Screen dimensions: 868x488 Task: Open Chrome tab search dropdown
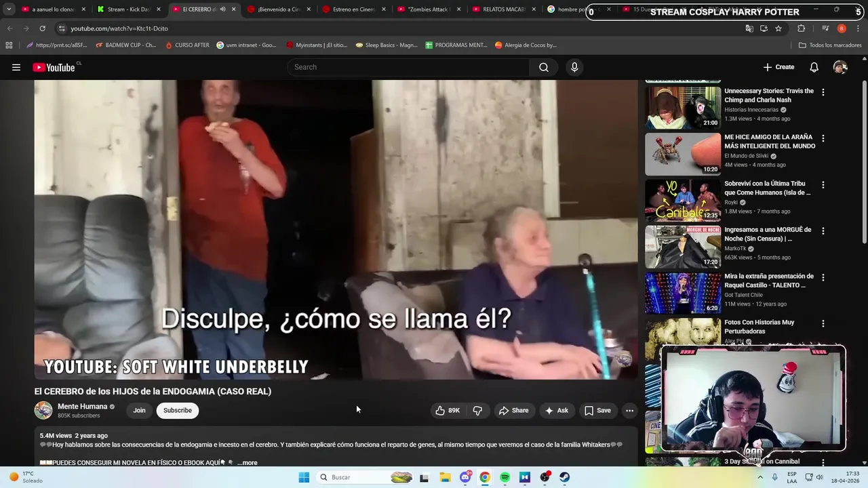tap(9, 9)
